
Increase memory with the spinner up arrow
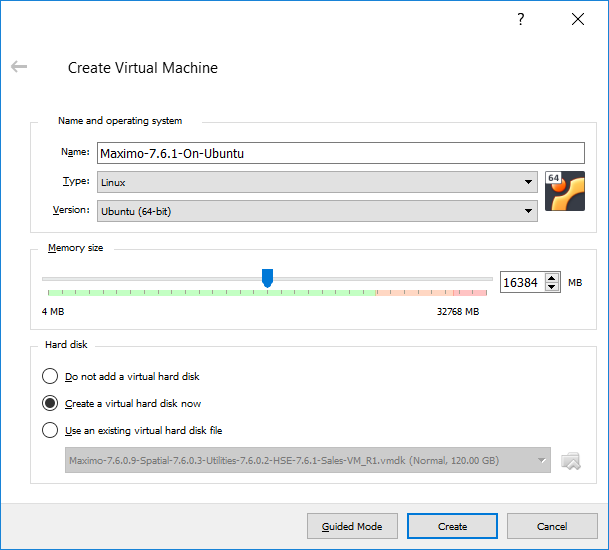(552, 278)
